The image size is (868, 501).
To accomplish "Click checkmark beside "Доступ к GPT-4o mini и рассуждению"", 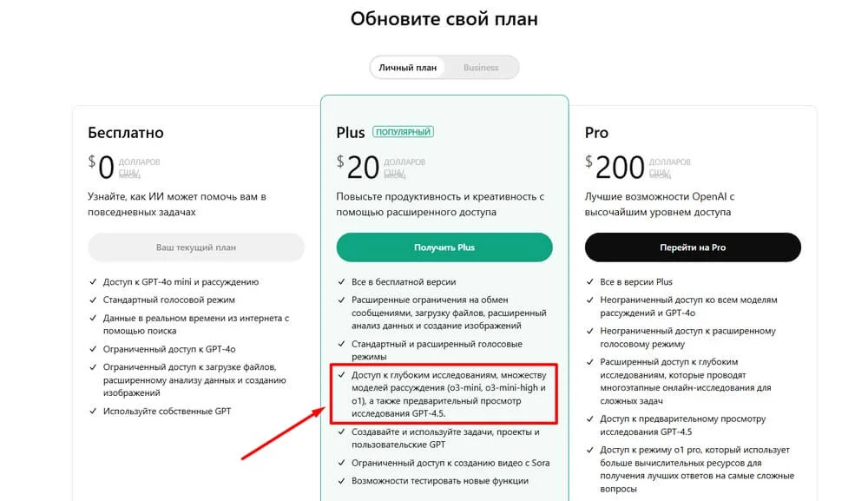I will 93,282.
